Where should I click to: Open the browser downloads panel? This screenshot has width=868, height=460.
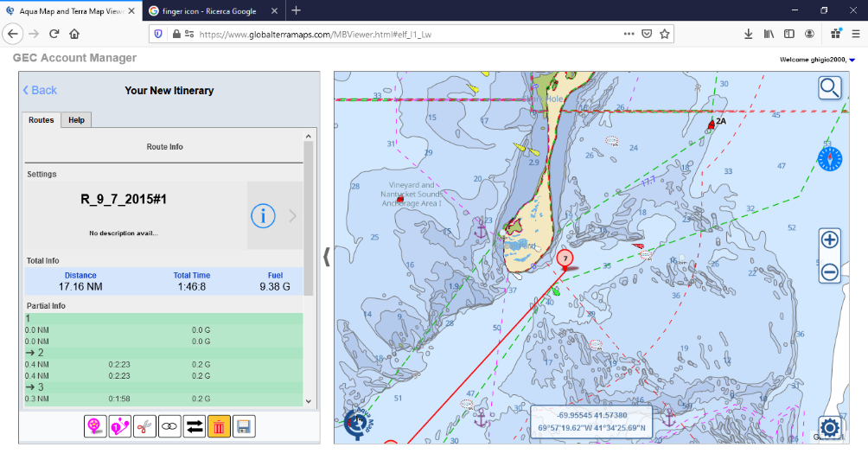[x=749, y=34]
